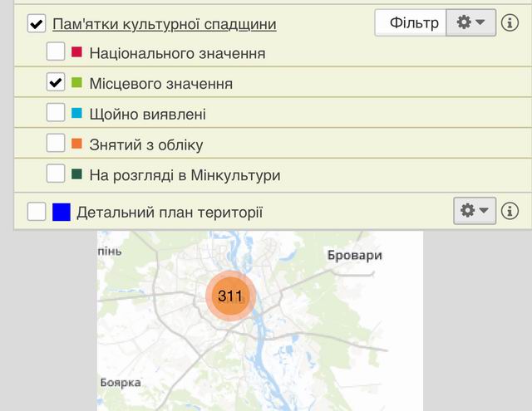Check the На розгляді в Мінкультури box
532x411 pixels.
pos(56,174)
